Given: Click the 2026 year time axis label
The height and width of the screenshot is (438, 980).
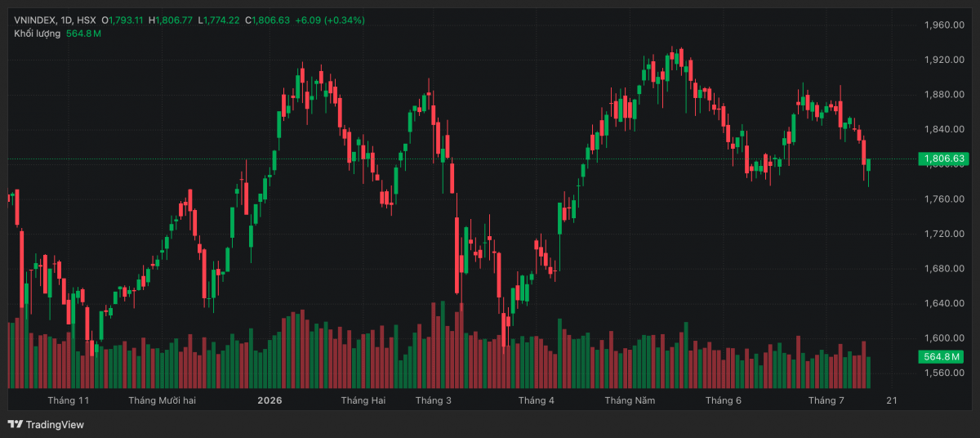Looking at the screenshot, I should coord(269,400).
